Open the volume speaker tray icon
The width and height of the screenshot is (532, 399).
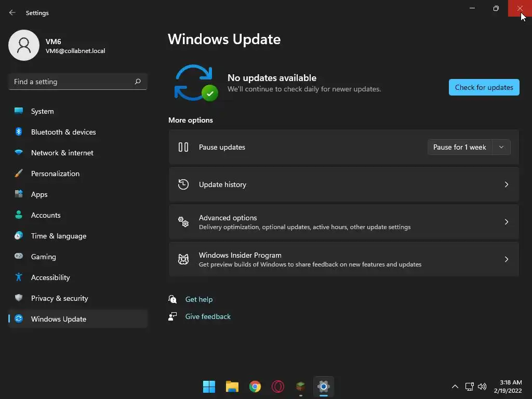click(482, 387)
